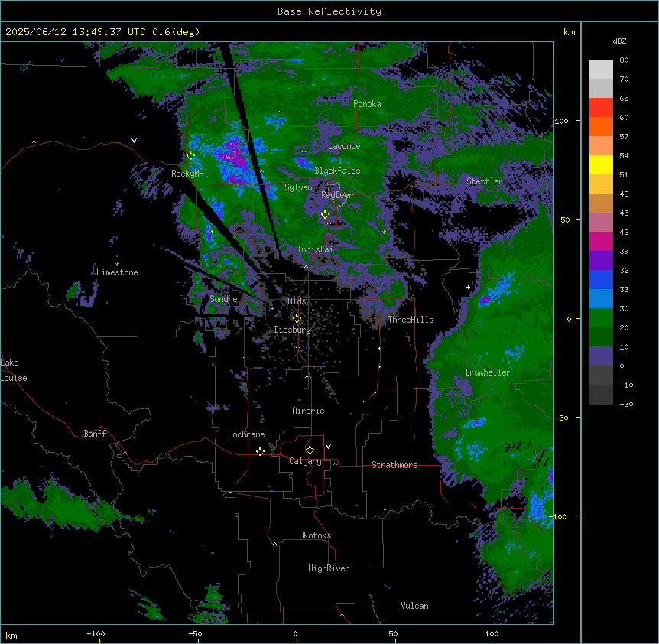Click the Calgary city label

pyautogui.click(x=305, y=461)
